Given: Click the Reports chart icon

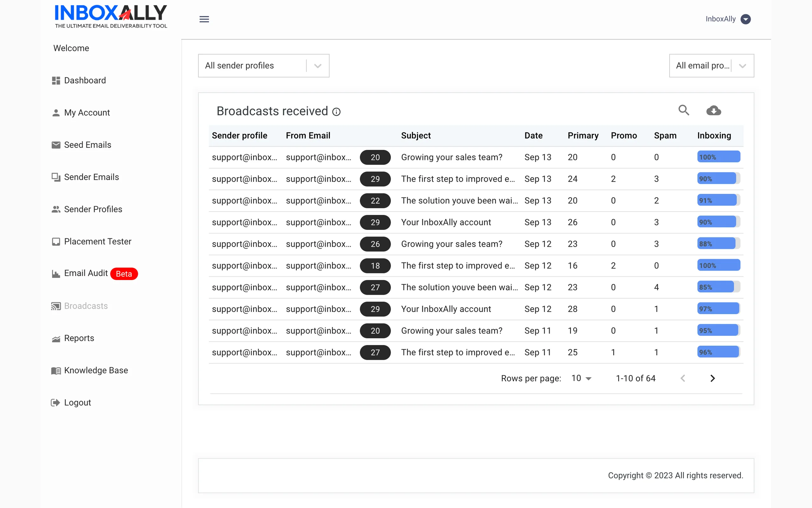Looking at the screenshot, I should [56, 339].
